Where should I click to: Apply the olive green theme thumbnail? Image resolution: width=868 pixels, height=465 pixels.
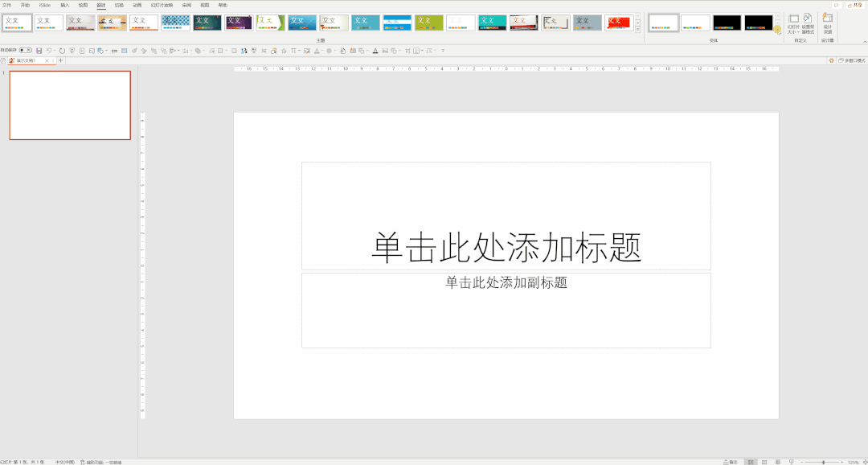(429, 23)
